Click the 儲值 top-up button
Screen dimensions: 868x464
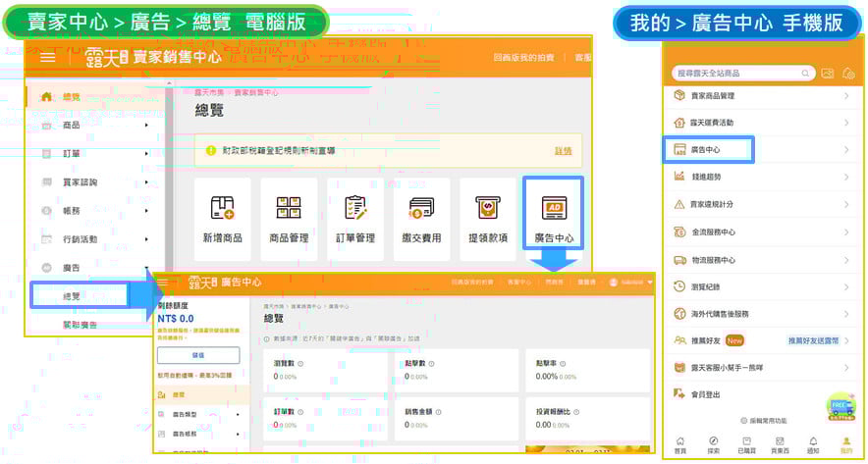(x=198, y=355)
